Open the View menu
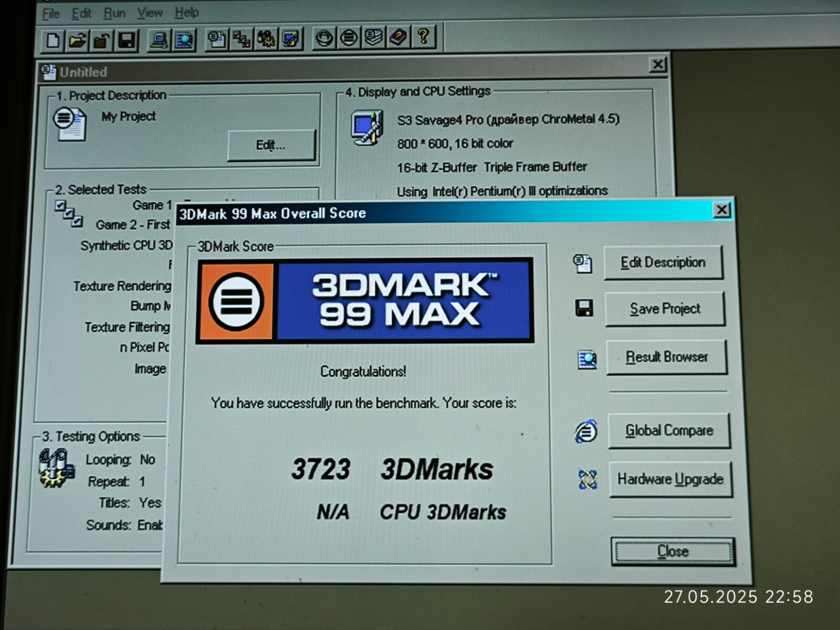 pyautogui.click(x=150, y=12)
